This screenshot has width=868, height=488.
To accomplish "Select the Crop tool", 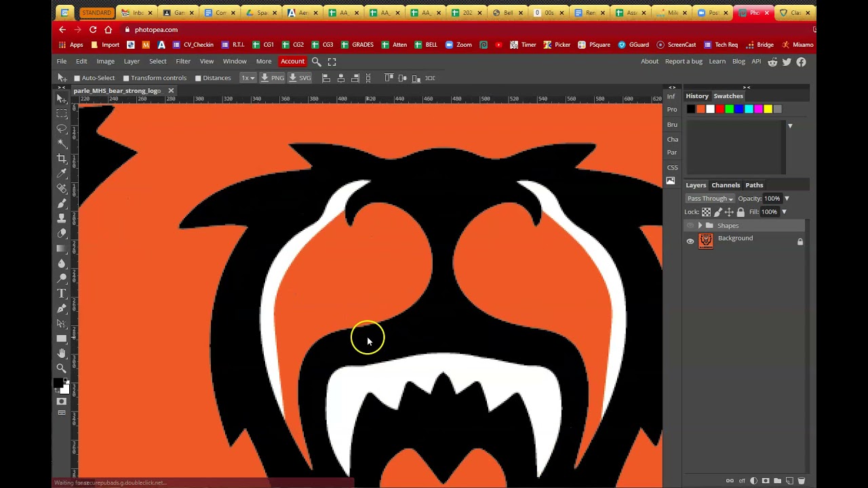I will [x=62, y=159].
